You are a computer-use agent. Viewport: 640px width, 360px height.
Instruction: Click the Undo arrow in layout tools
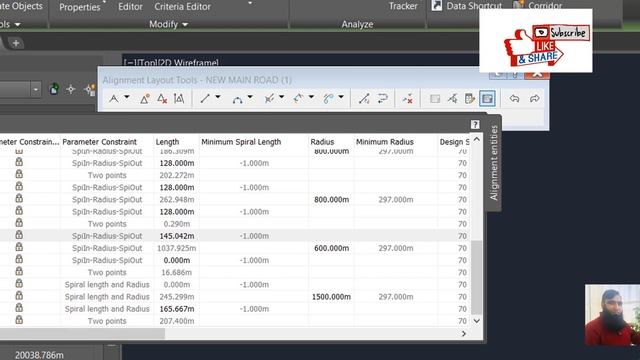point(514,98)
